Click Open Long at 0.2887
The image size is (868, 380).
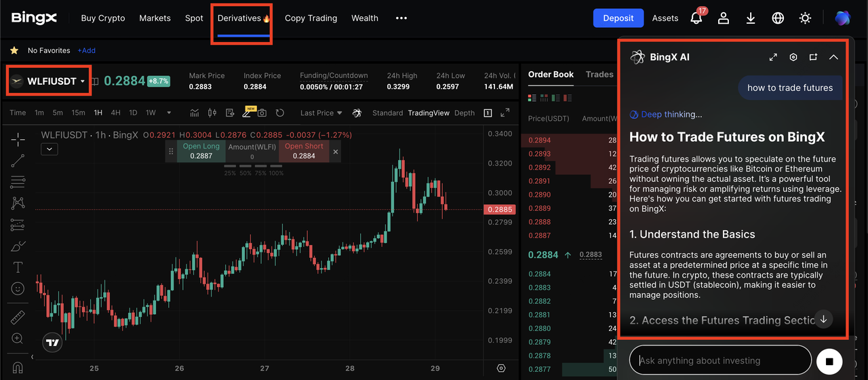pos(201,151)
